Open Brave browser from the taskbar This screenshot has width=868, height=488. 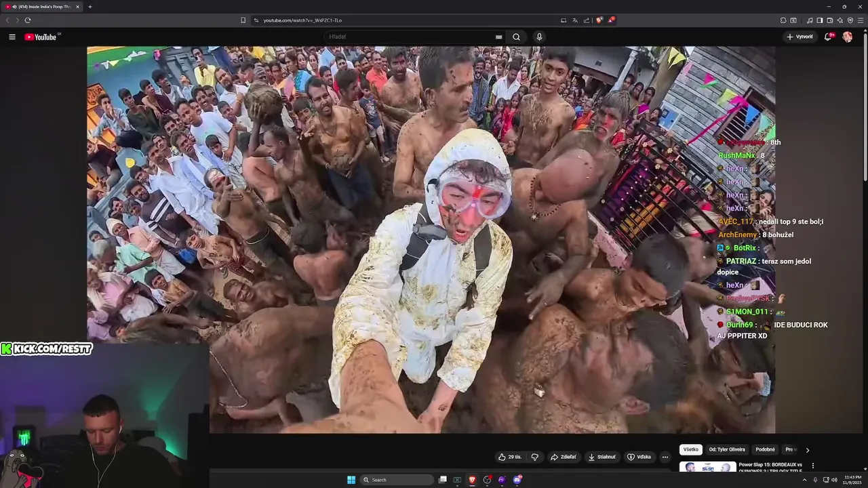tap(472, 480)
